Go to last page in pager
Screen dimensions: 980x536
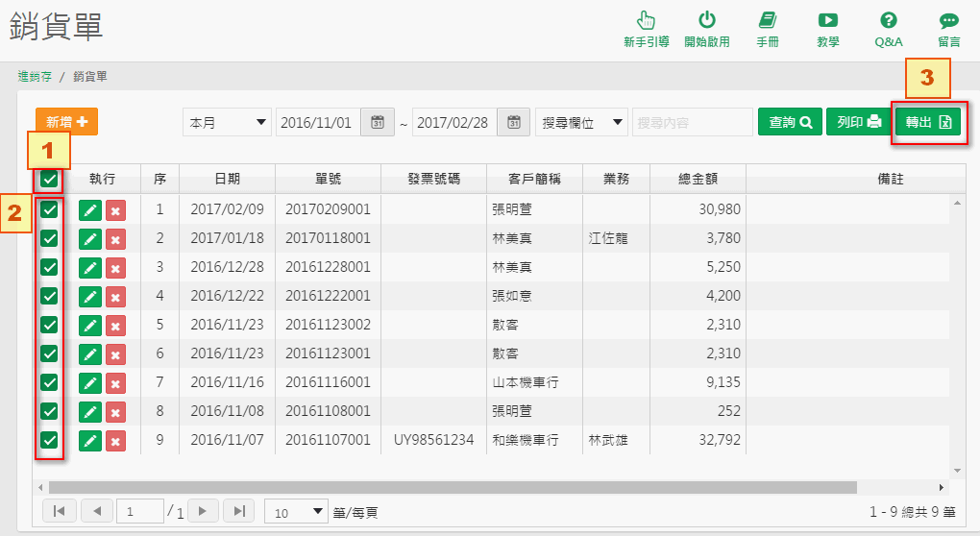tap(238, 511)
